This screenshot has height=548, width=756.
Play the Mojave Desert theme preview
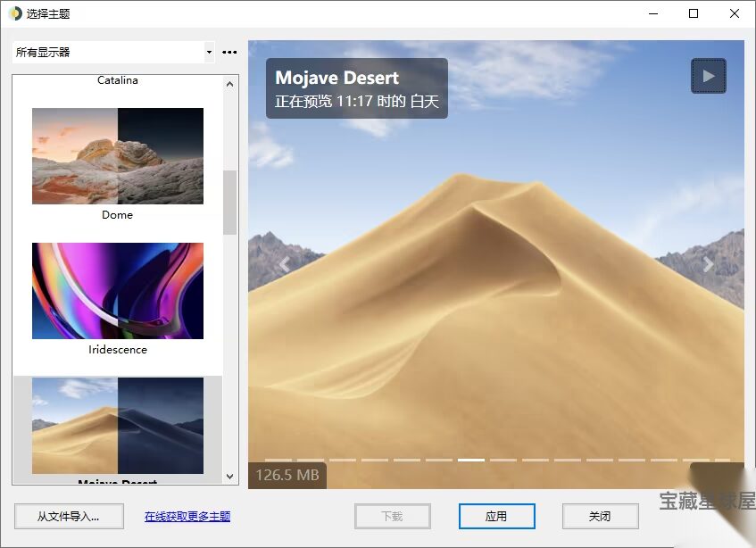coord(709,76)
